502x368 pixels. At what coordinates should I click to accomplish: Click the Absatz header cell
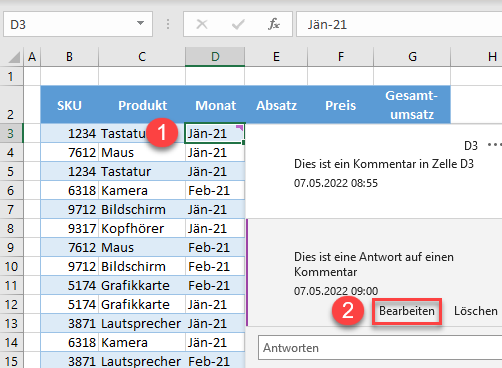pyautogui.click(x=276, y=105)
